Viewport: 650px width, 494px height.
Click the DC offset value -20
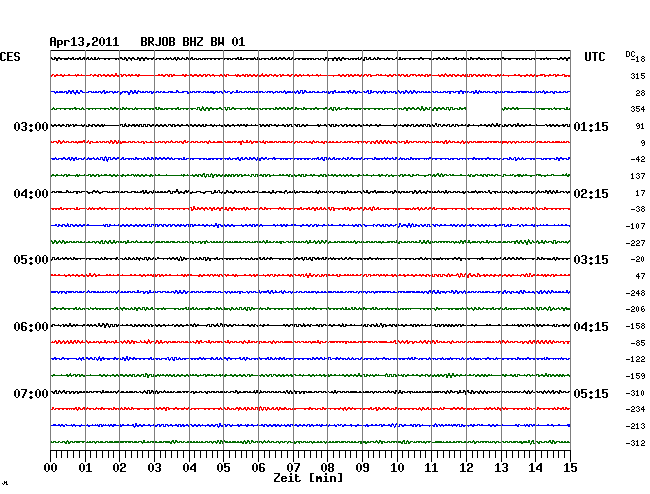tap(638, 259)
